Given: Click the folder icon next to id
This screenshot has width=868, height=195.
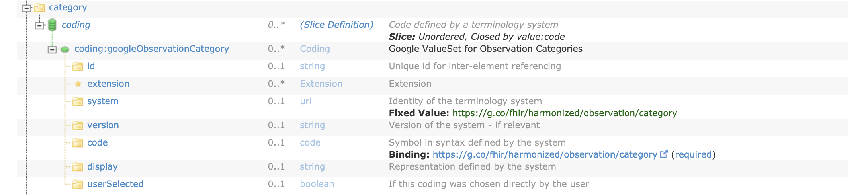Looking at the screenshot, I should [78, 66].
